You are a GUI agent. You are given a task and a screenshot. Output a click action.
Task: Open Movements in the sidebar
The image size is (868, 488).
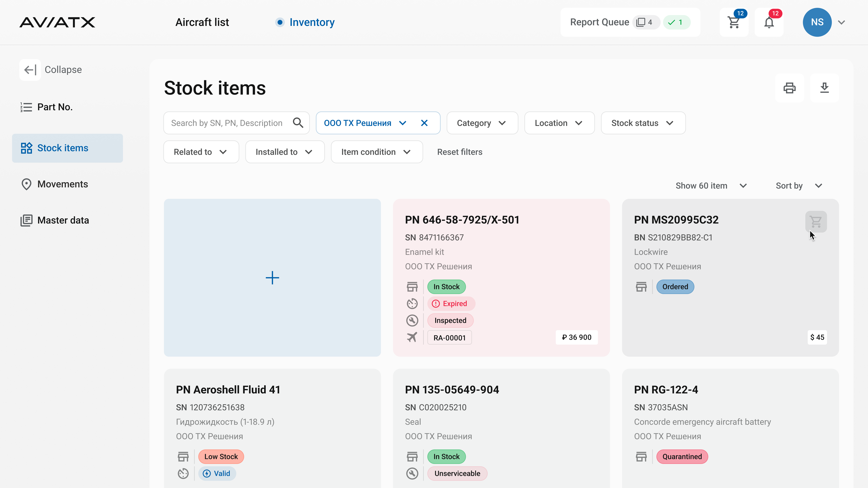(x=62, y=184)
